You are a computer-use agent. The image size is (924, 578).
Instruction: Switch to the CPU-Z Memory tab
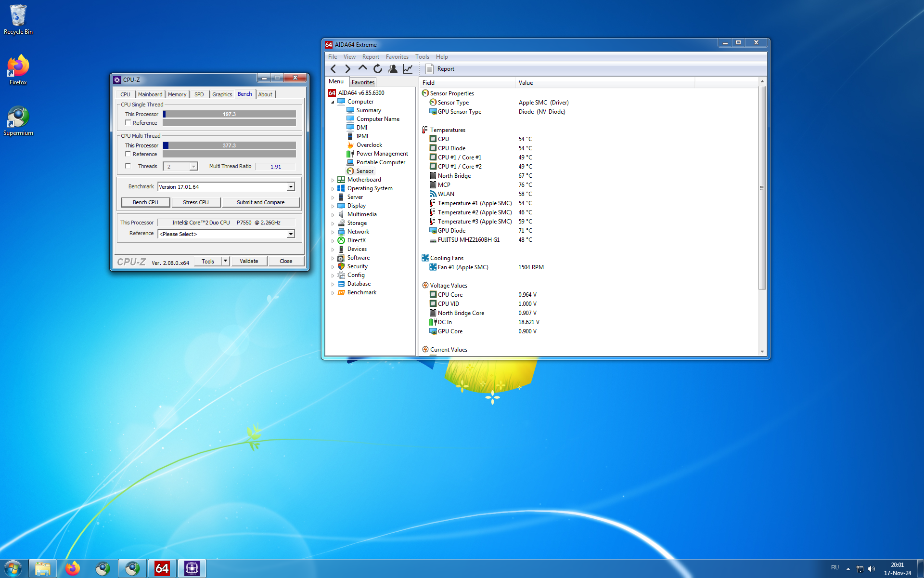tap(177, 94)
